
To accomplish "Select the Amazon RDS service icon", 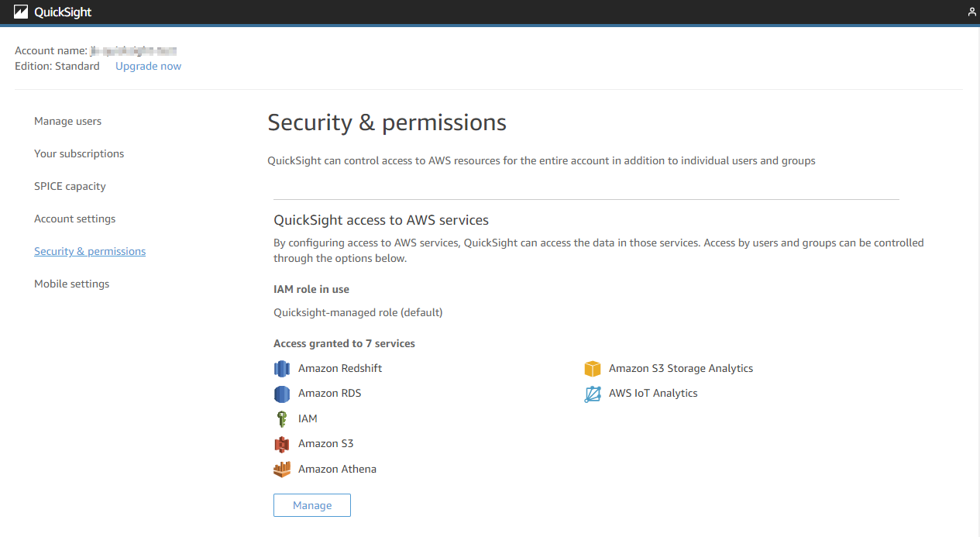I will [x=281, y=394].
